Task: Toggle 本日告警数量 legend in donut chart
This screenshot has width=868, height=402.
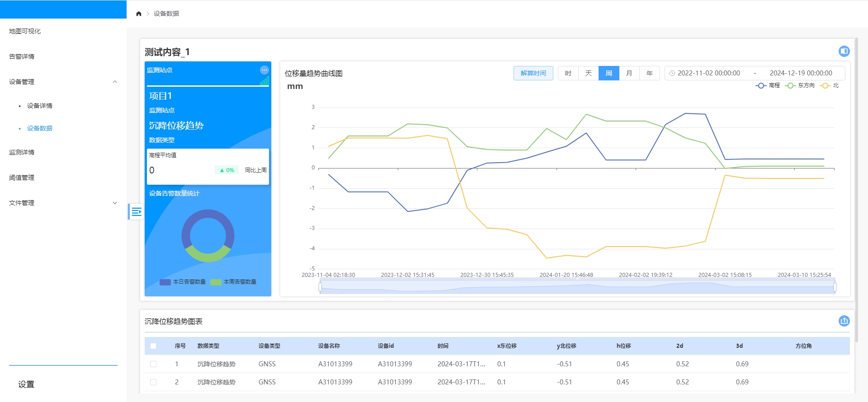Action: [183, 282]
